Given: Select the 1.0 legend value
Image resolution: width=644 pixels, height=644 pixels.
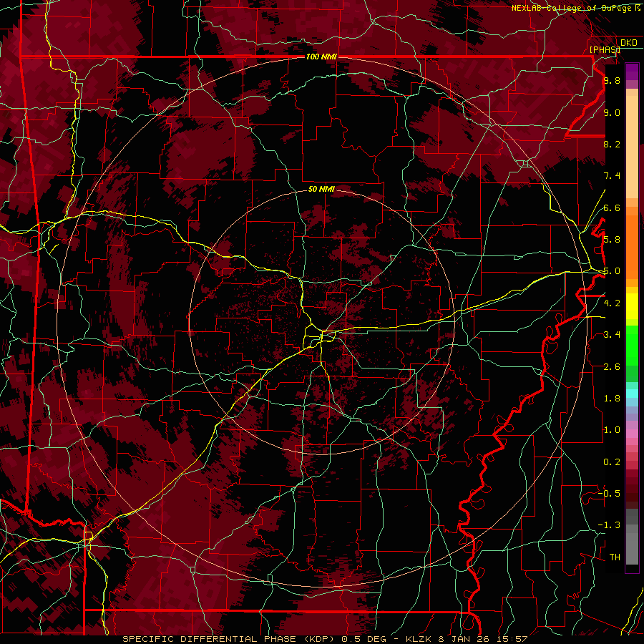Looking at the screenshot, I should (612, 430).
